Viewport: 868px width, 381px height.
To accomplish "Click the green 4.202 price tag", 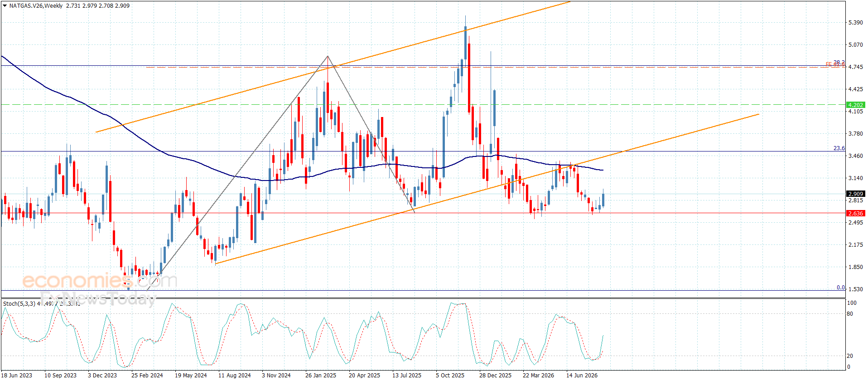I will [856, 105].
